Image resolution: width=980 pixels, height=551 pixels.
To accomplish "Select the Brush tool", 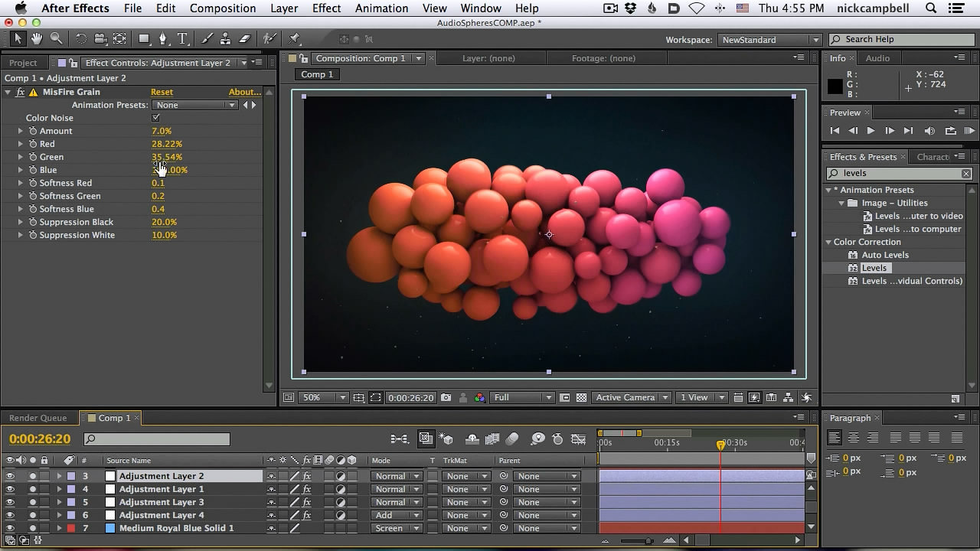I will point(204,38).
